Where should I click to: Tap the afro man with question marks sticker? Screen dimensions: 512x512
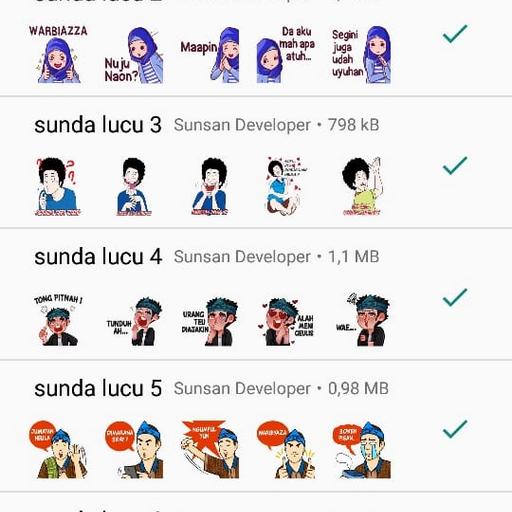pyautogui.click(x=58, y=187)
